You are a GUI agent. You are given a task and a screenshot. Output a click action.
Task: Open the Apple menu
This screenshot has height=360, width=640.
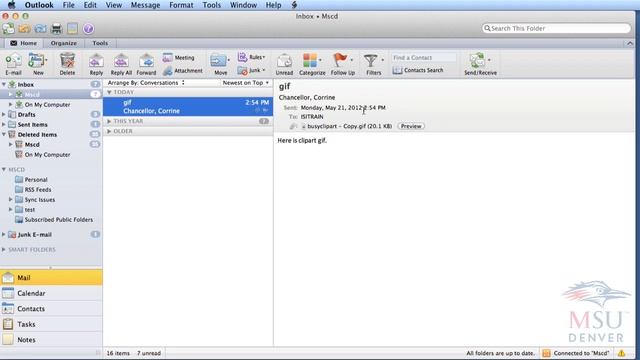coord(11,5)
